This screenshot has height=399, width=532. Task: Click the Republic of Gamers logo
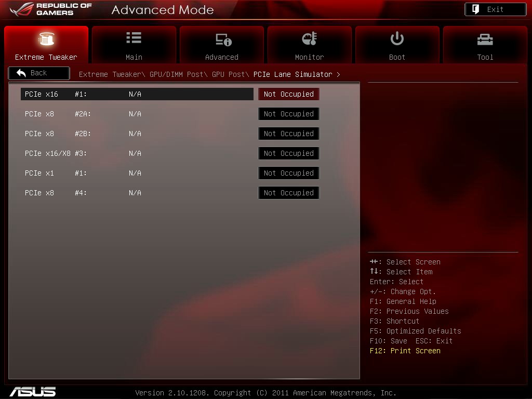click(51, 9)
